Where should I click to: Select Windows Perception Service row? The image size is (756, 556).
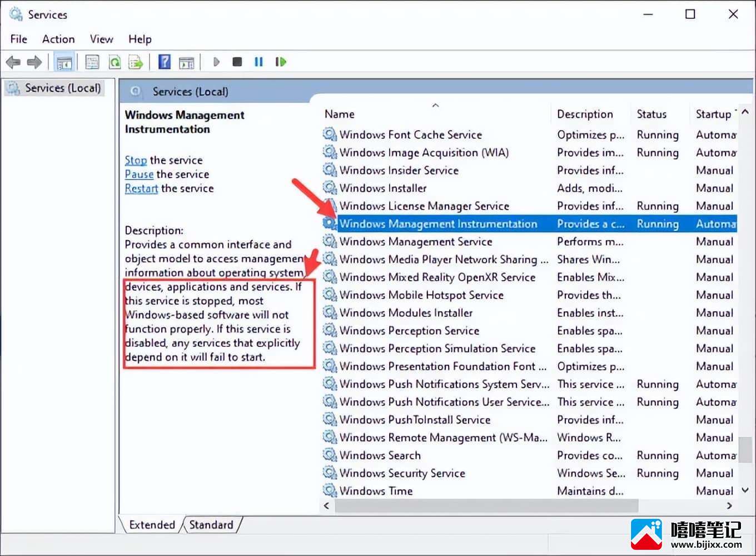point(529,330)
